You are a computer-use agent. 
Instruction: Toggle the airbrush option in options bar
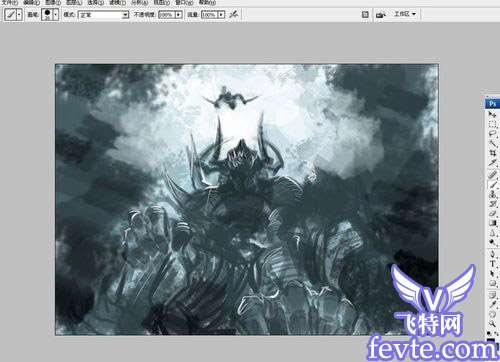[x=235, y=14]
